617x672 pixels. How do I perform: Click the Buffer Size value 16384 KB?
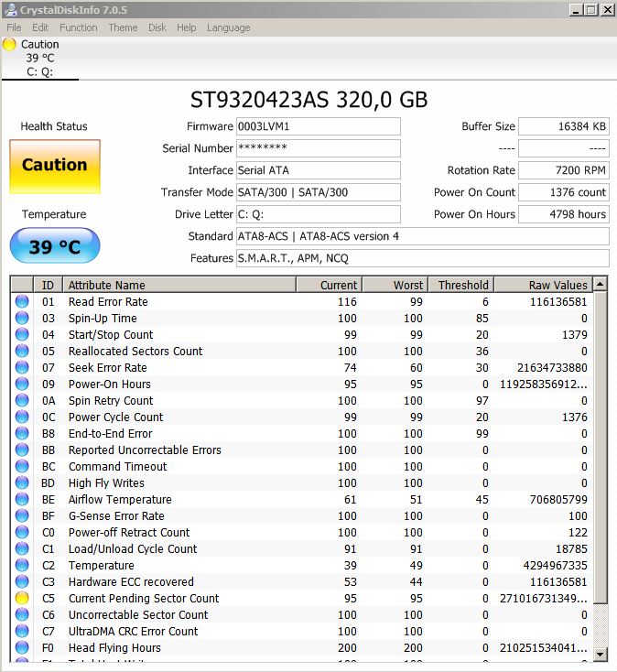click(563, 127)
